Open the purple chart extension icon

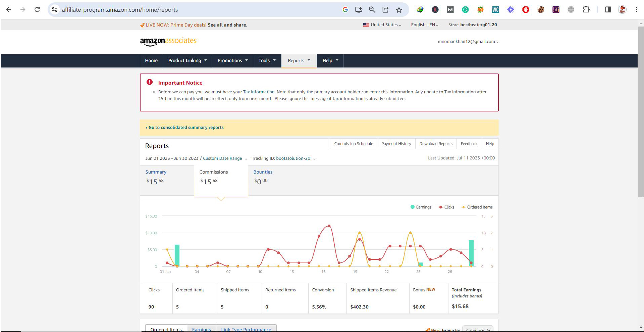pos(556,10)
